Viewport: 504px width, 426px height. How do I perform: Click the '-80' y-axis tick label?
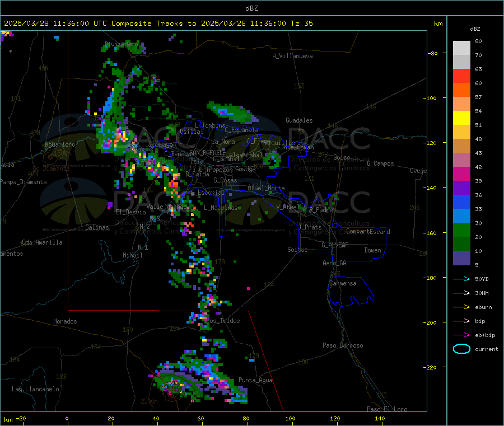433,53
